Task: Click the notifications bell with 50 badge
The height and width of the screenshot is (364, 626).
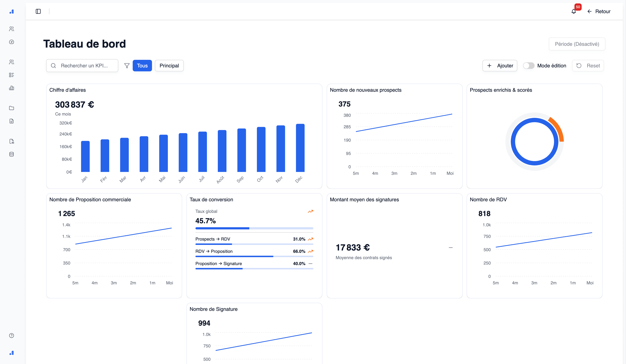Action: click(x=574, y=11)
